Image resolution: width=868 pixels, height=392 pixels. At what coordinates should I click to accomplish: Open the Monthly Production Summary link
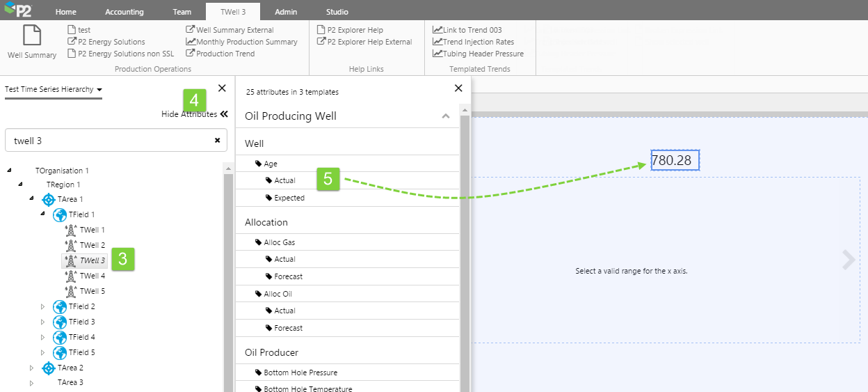241,42
